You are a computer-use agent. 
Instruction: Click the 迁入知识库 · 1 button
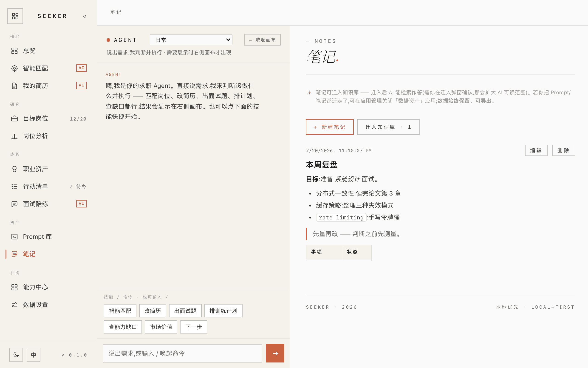(388, 127)
